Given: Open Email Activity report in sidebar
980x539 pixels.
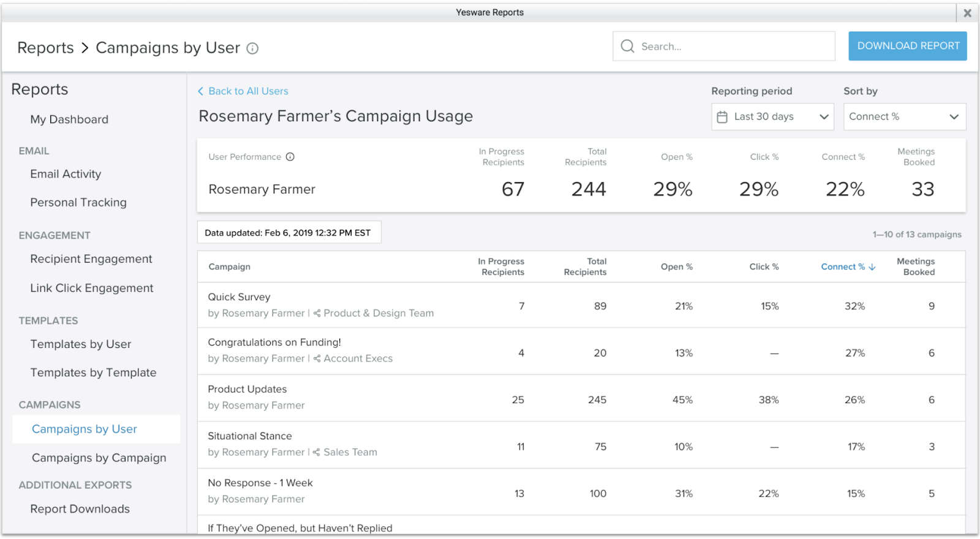Looking at the screenshot, I should (x=66, y=174).
